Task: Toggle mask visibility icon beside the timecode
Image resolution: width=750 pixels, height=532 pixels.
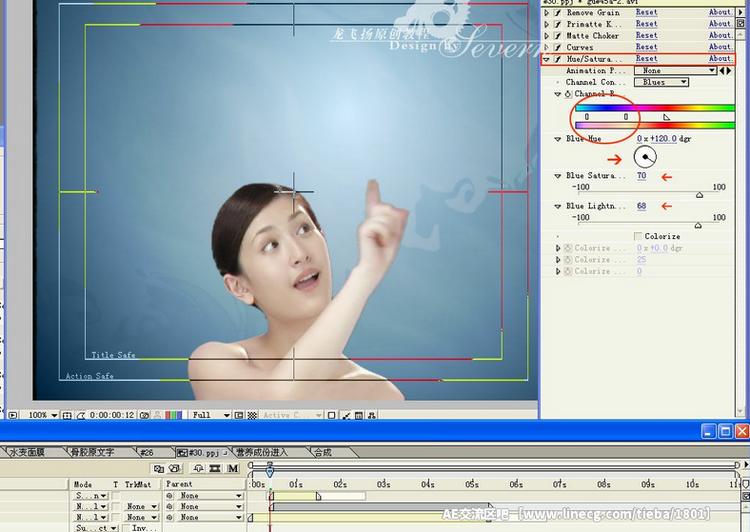Action: click(80, 415)
